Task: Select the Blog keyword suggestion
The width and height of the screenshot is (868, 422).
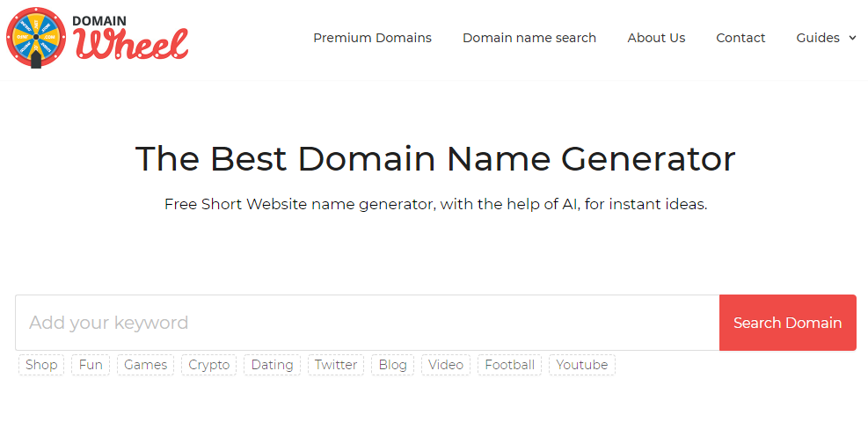Action: tap(393, 365)
